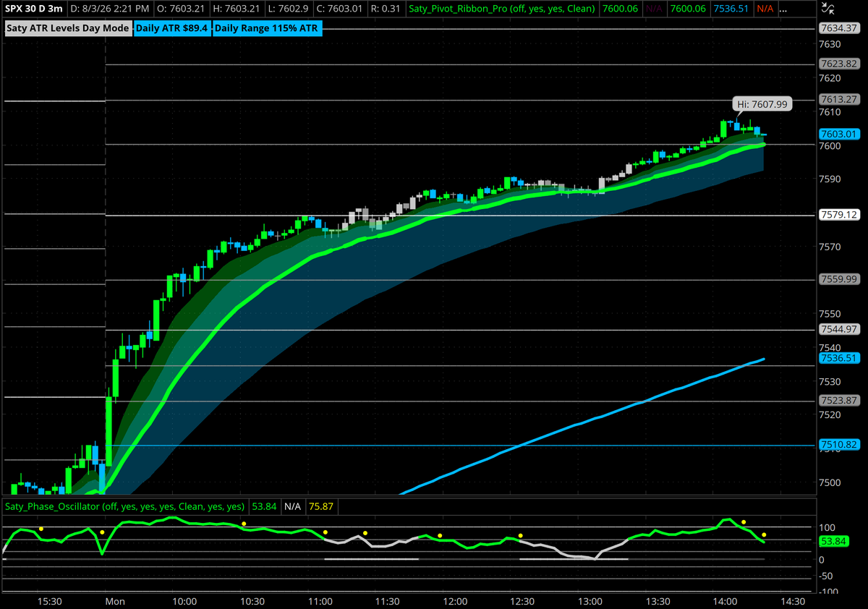Click the yellow 75.87 oscillator value
The height and width of the screenshot is (609, 868).
click(321, 506)
